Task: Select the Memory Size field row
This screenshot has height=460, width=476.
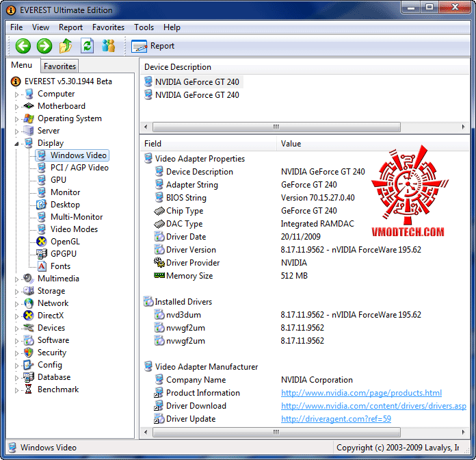Action: (x=230, y=276)
